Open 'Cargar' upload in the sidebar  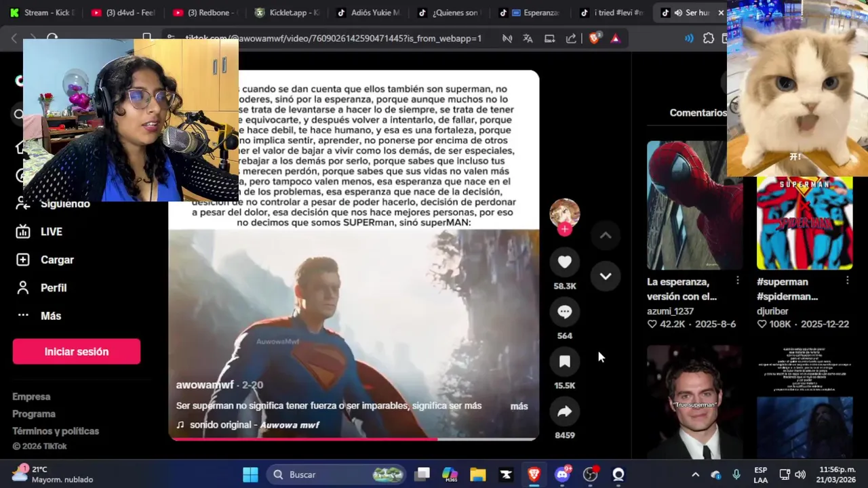(x=45, y=260)
